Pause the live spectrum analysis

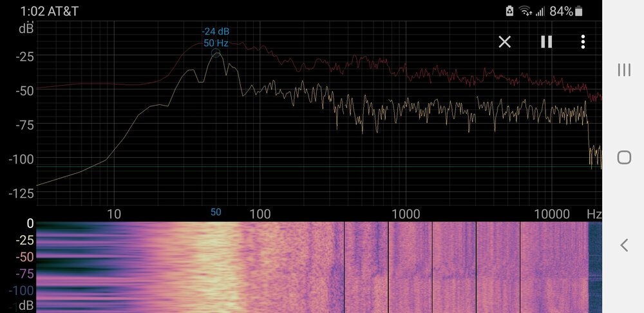click(x=546, y=41)
